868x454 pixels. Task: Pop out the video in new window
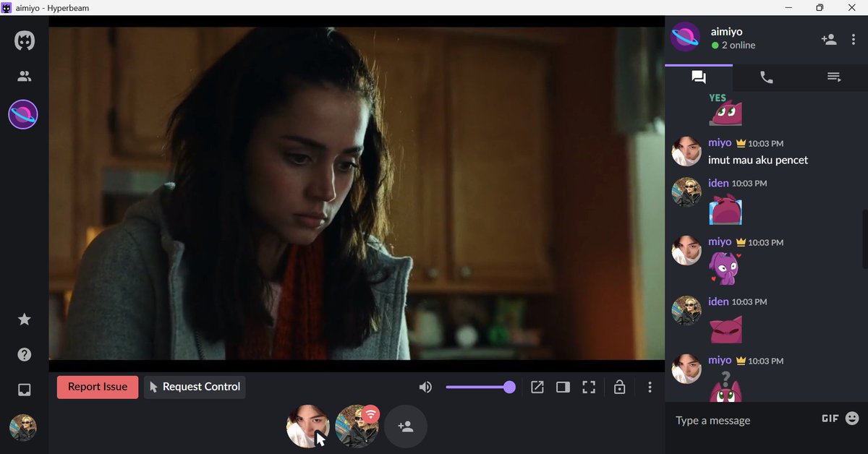pos(537,387)
